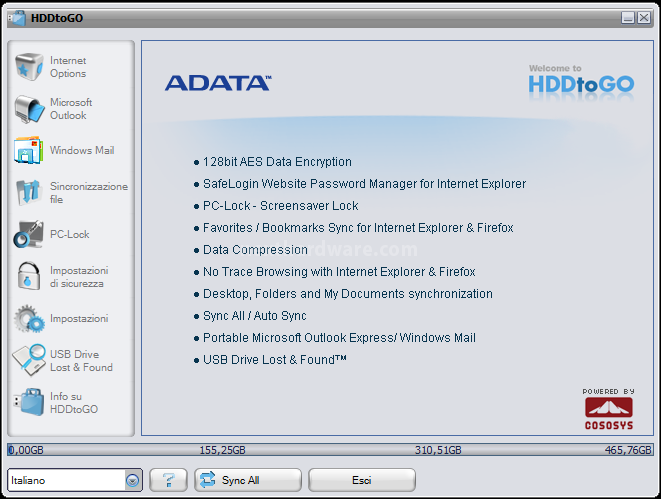Select the Internet Options label
The image size is (661, 499).
click(68, 67)
